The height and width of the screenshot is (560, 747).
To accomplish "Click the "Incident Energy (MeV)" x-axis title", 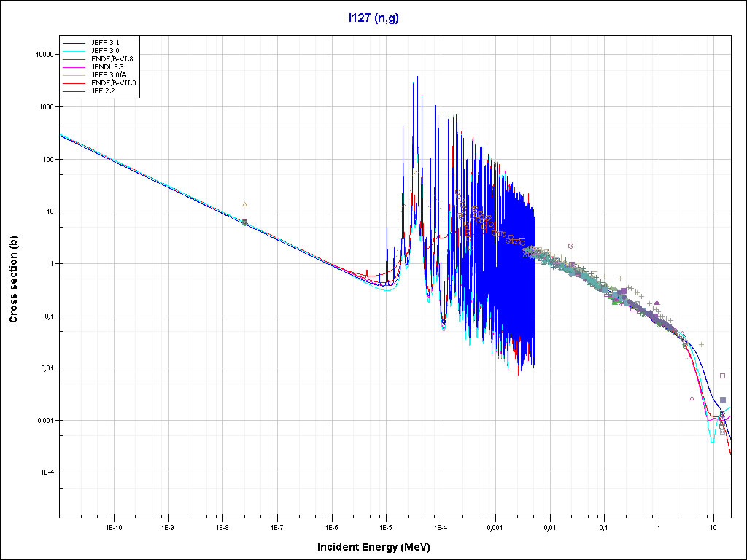I will tap(372, 547).
